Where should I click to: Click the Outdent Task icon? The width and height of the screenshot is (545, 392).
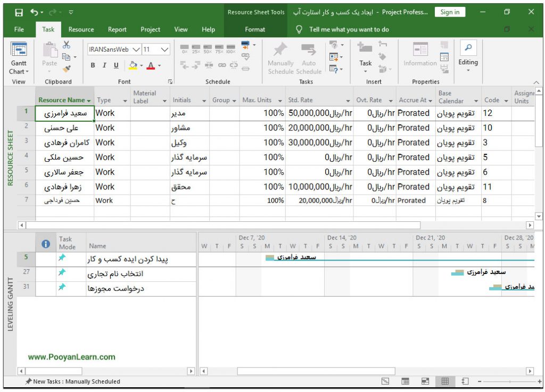(x=184, y=64)
